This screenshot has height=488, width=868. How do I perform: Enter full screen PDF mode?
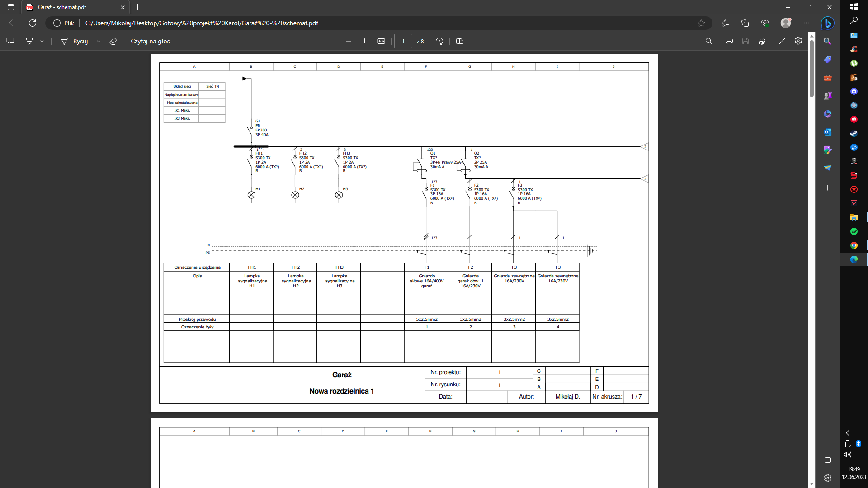[x=782, y=41]
